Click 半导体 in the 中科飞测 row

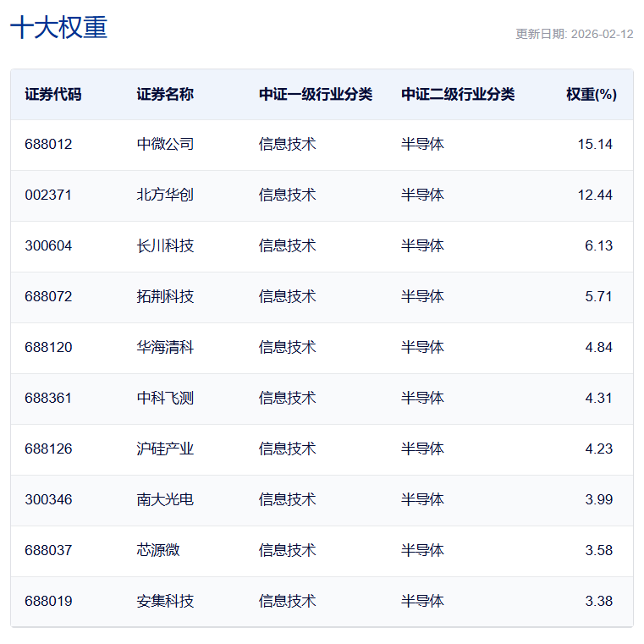point(422,398)
